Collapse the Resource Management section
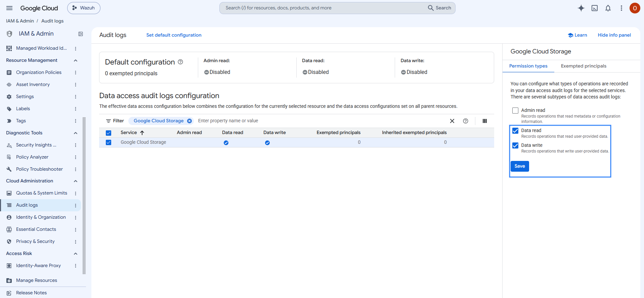 pos(76,60)
